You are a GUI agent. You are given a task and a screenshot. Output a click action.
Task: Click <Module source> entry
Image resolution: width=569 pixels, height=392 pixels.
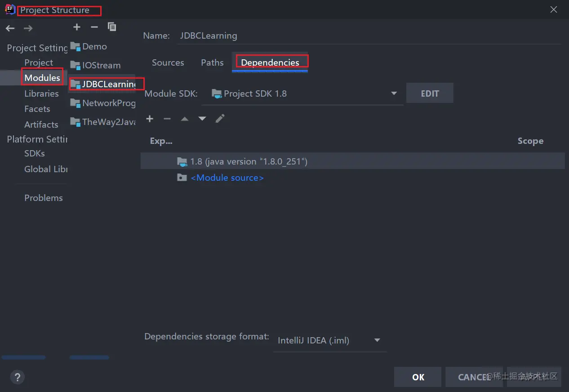click(227, 178)
